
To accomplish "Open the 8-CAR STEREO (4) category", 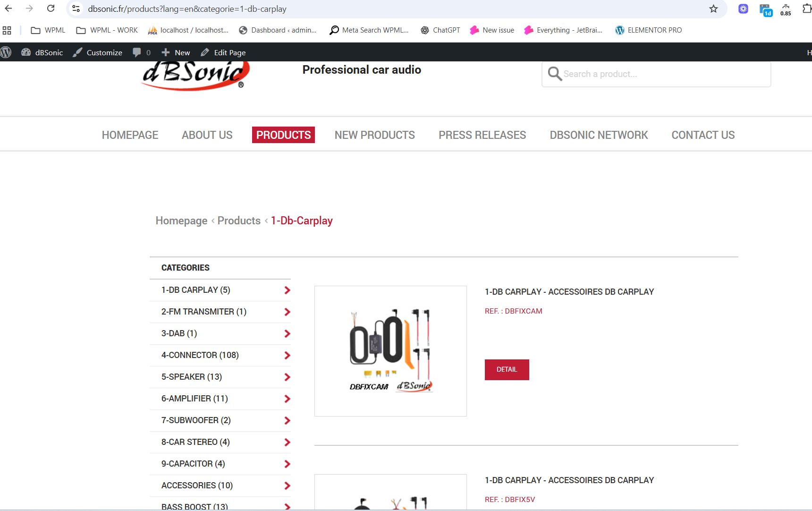I will (195, 442).
